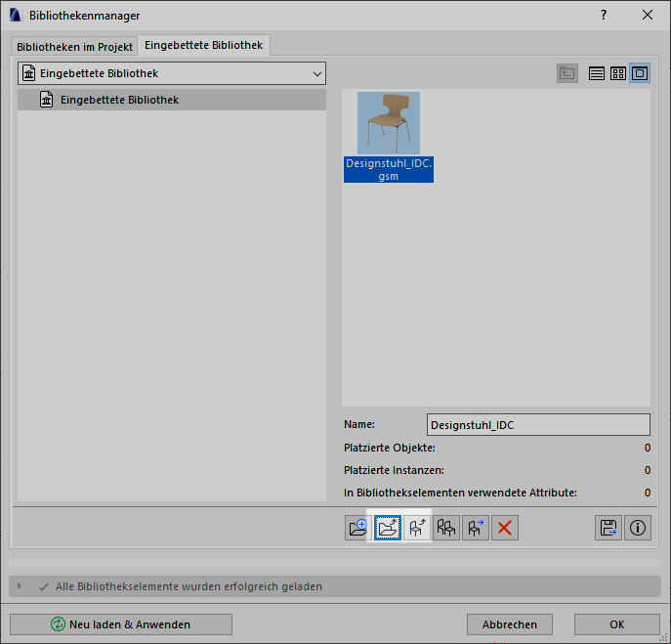Click the move object chair icon with blue arrow
671x644 pixels.
coord(476,528)
